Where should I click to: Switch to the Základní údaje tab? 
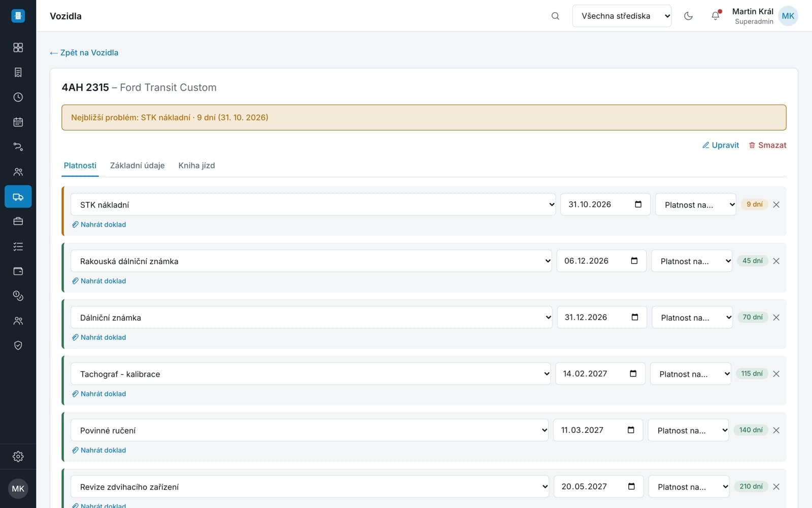click(x=138, y=166)
